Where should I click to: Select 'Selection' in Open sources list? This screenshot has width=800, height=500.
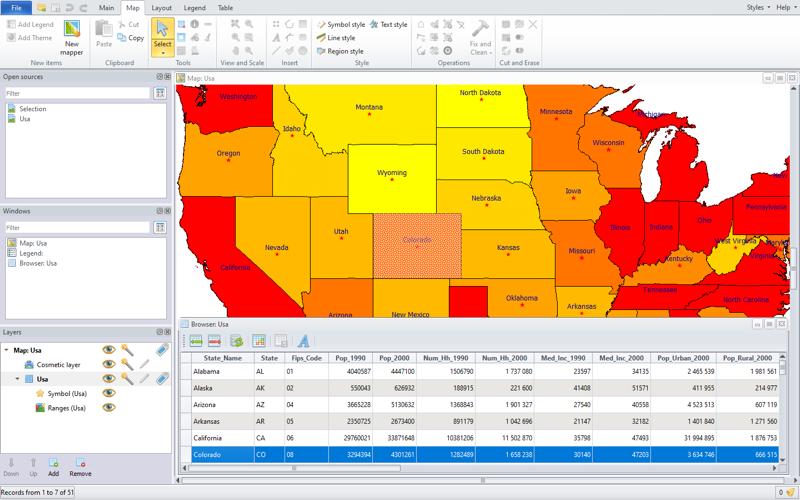coord(33,109)
